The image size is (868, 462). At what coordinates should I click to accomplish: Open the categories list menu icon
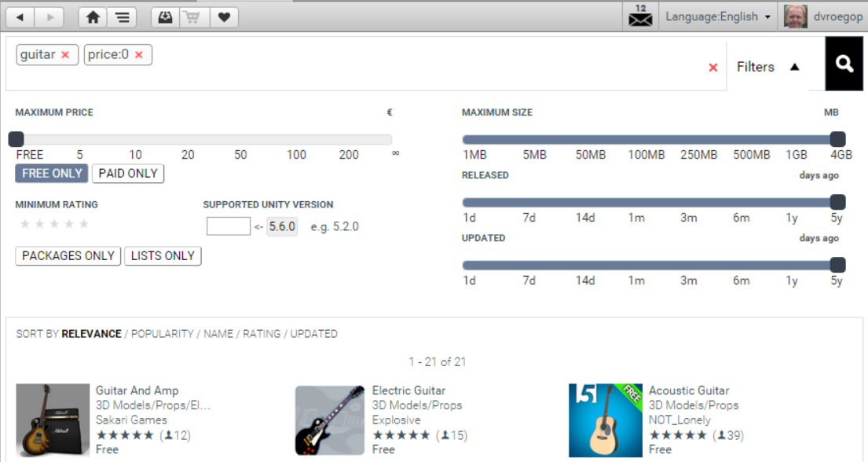(123, 17)
